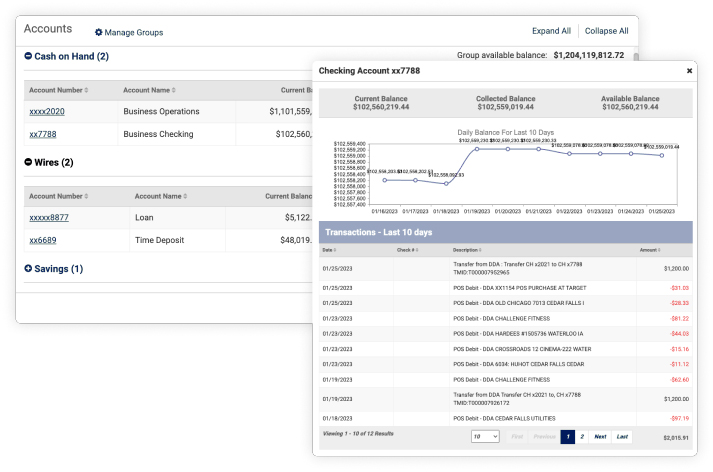Click the OLD CHICAGO CEDAR FALLS transaction

[506, 303]
